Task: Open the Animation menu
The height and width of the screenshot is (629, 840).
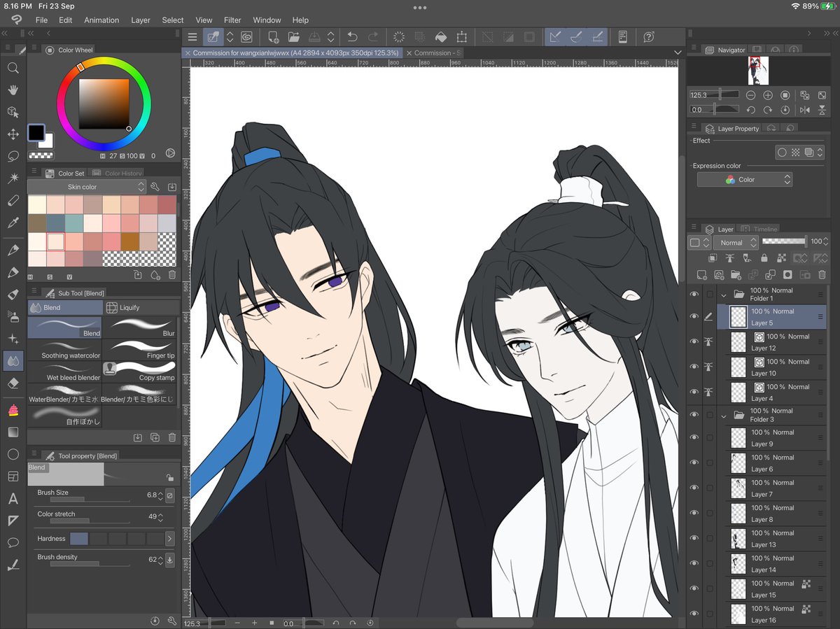Action: tap(101, 20)
